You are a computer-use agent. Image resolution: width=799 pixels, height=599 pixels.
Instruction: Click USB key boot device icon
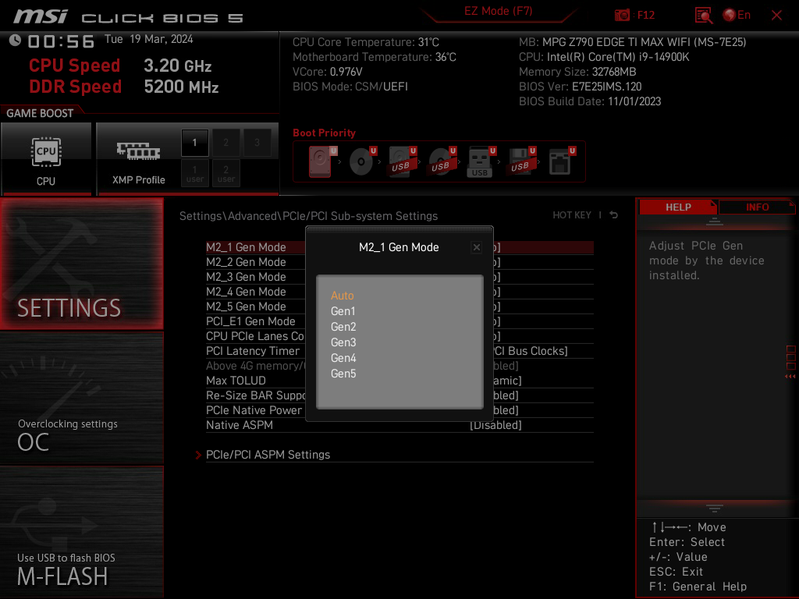tap(481, 161)
